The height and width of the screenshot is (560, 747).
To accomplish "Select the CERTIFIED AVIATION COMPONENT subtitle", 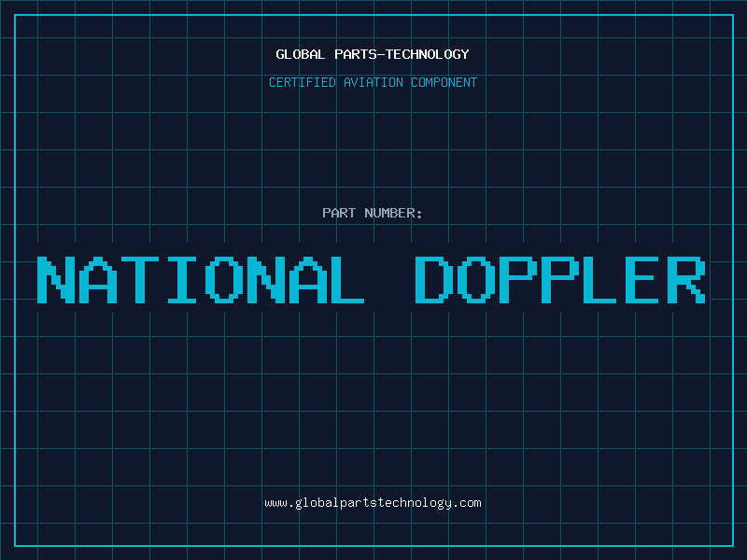I will tap(373, 82).
